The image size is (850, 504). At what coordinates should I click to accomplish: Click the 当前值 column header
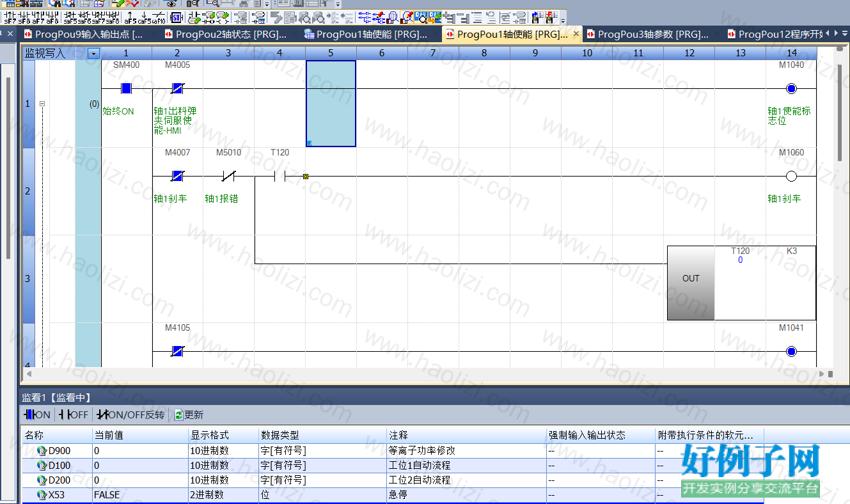[x=139, y=435]
